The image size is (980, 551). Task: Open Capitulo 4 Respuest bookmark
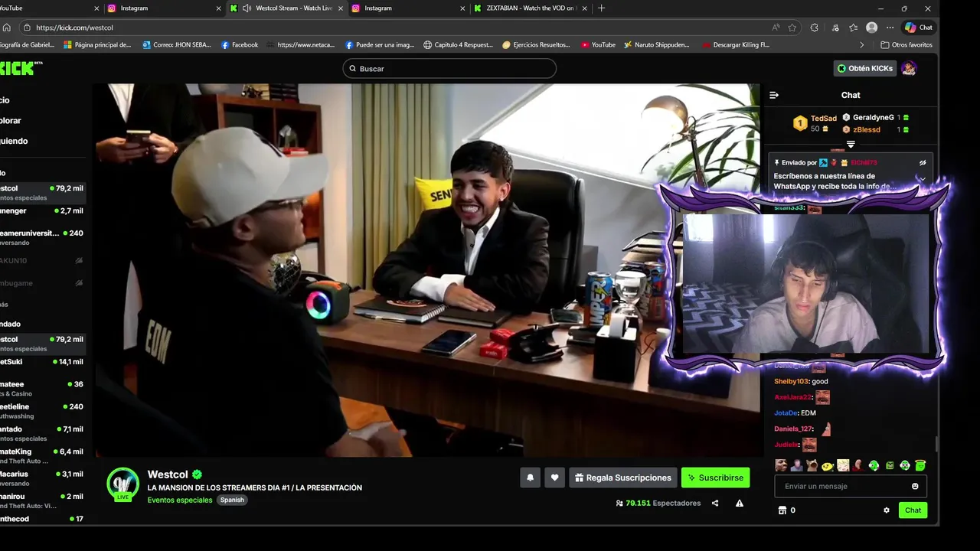point(458,44)
